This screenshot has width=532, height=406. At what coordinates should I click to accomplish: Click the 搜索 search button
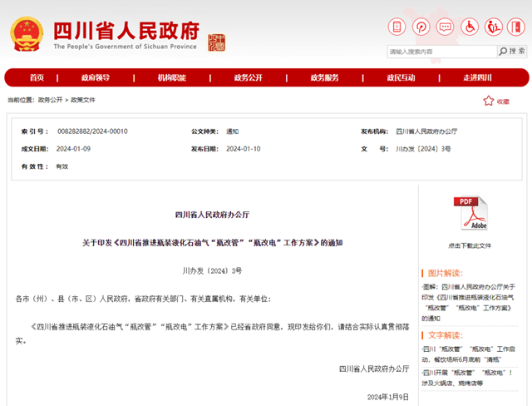coord(512,52)
